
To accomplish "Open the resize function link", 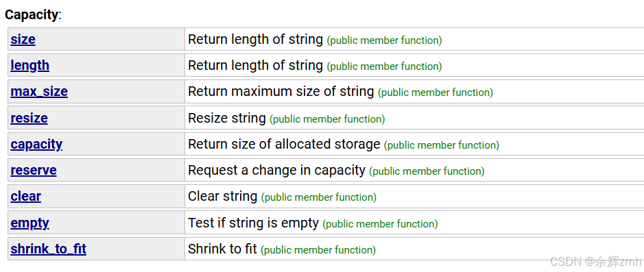I will (x=29, y=118).
